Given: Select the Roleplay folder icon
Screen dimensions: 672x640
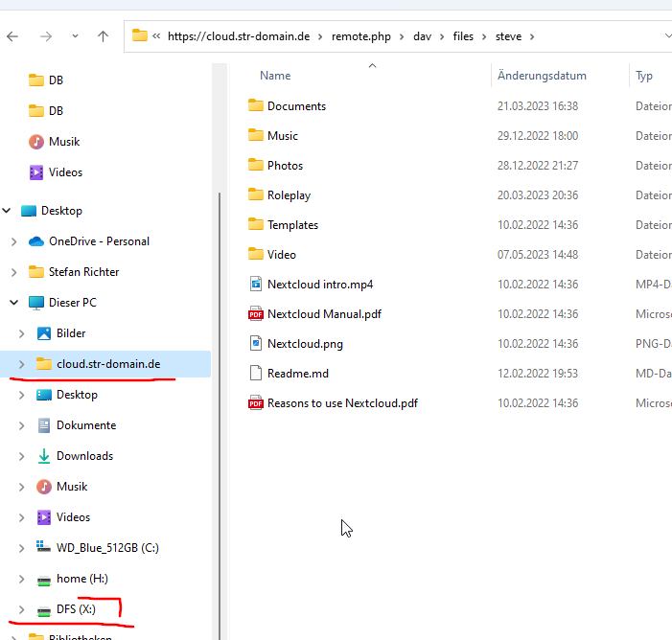Looking at the screenshot, I should click(x=256, y=194).
